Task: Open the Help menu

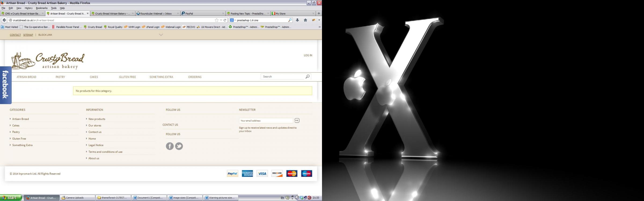Action: pos(62,8)
